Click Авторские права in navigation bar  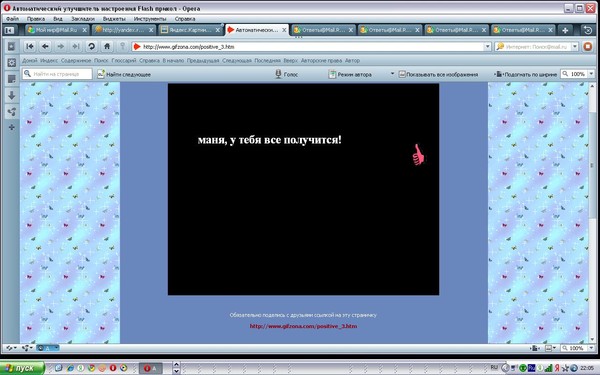click(x=321, y=60)
